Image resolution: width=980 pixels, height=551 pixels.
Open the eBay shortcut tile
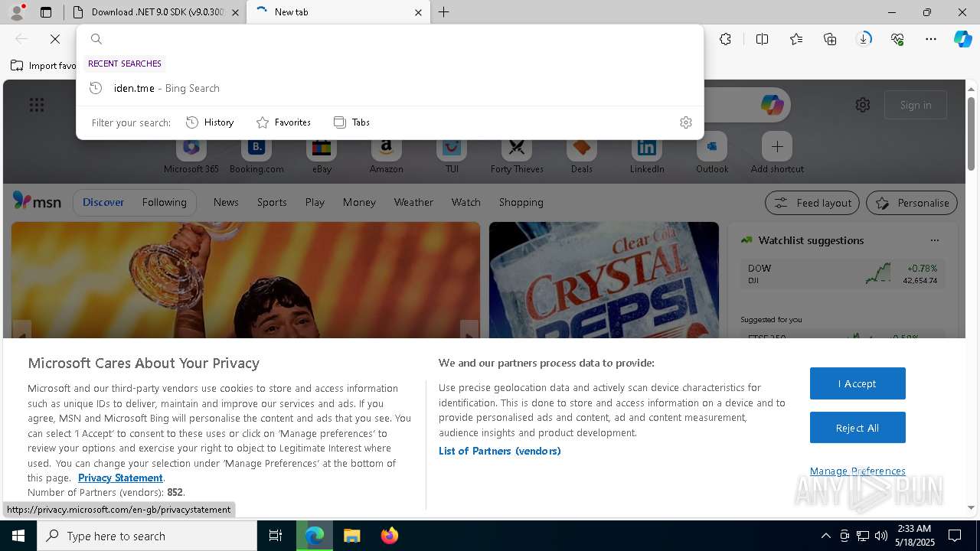click(322, 153)
